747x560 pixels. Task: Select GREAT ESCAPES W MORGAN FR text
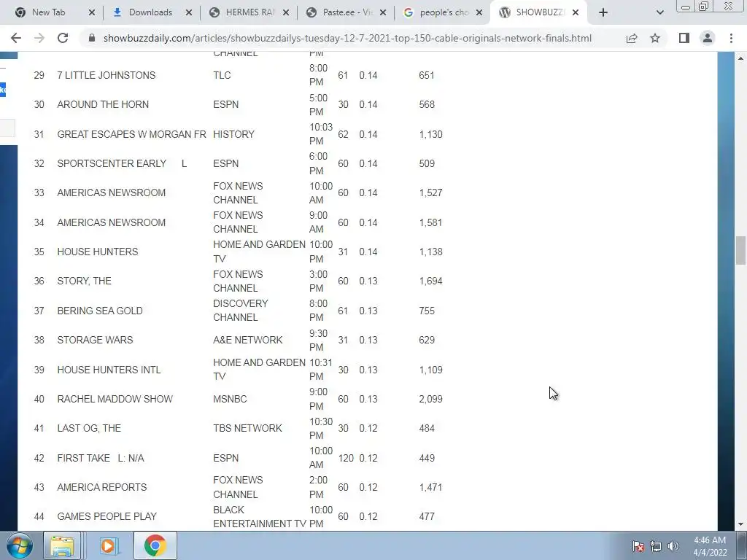(x=131, y=134)
